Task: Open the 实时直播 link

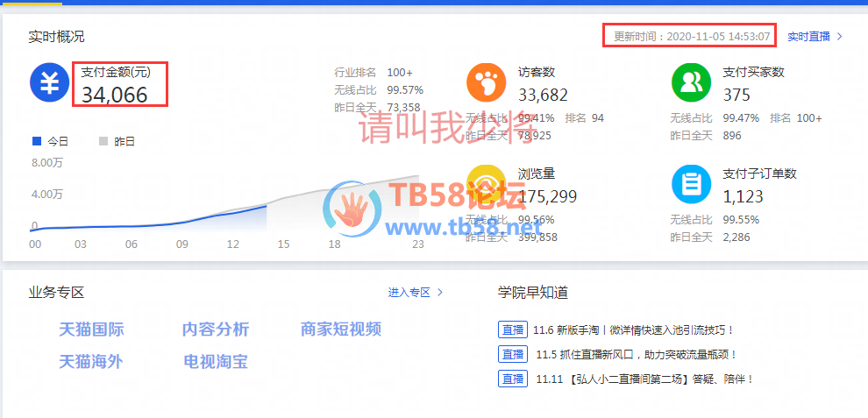Action: click(808, 37)
